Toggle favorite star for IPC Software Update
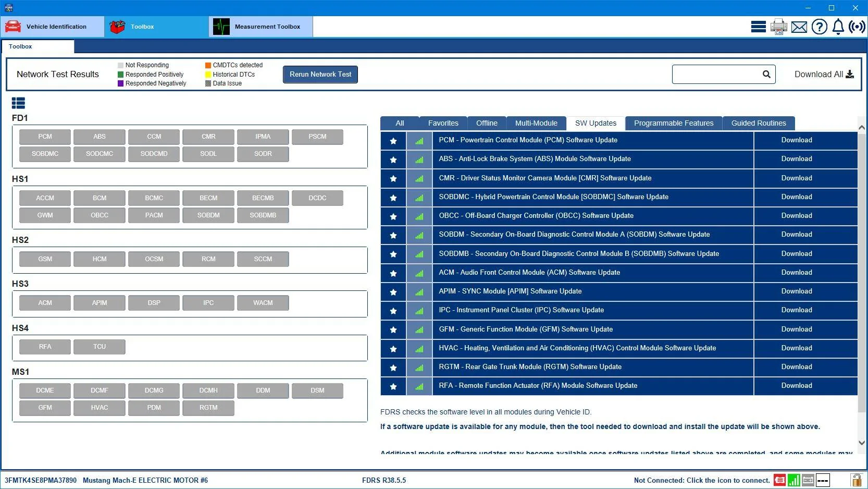 coord(393,311)
